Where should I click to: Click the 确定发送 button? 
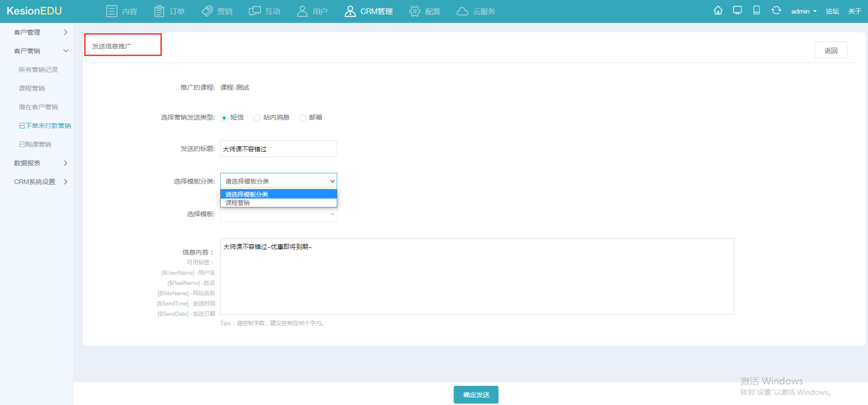[476, 395]
